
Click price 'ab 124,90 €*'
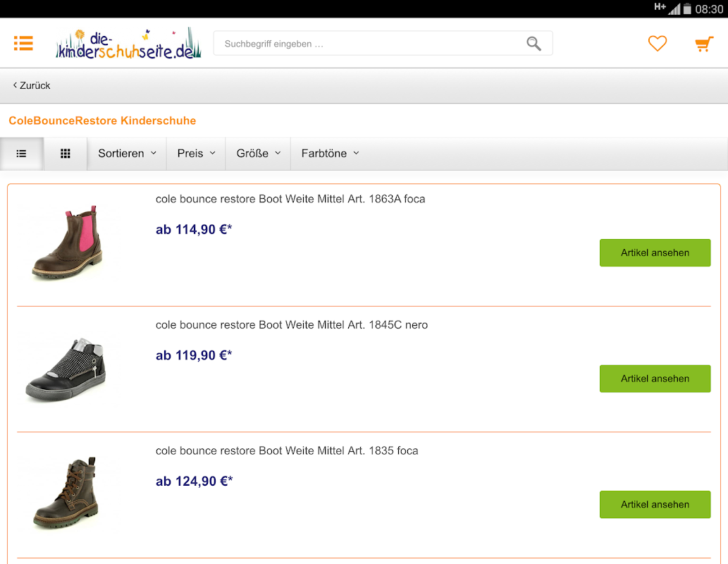click(x=194, y=482)
